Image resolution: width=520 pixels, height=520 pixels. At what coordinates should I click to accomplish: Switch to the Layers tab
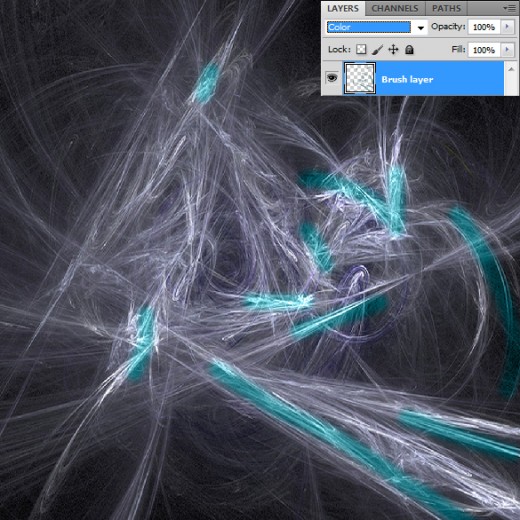click(343, 8)
